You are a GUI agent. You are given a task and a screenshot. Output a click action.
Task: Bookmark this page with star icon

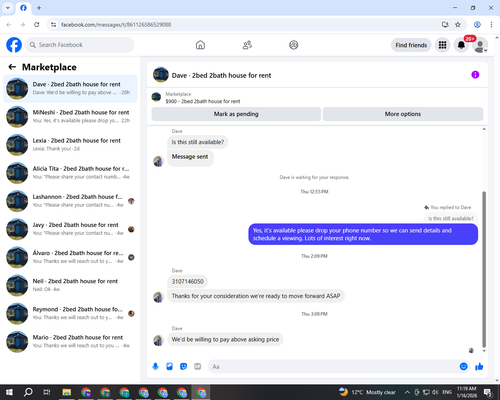coord(458,25)
